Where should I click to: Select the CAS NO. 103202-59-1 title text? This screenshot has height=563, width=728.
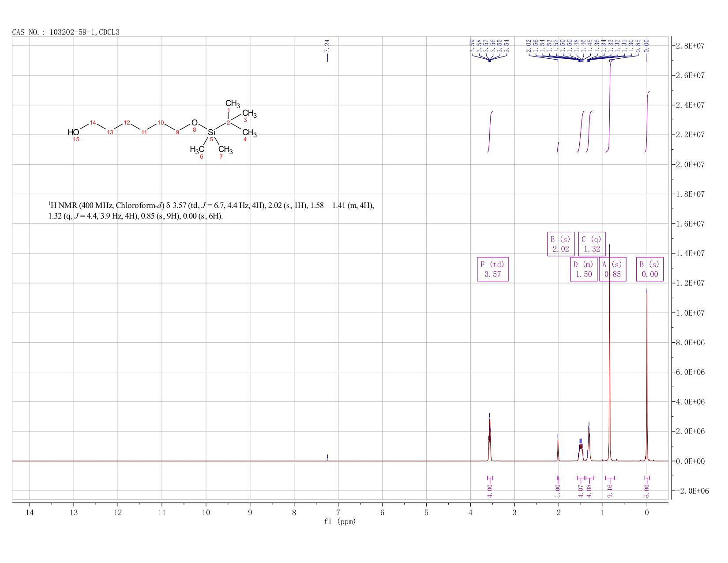pos(66,32)
